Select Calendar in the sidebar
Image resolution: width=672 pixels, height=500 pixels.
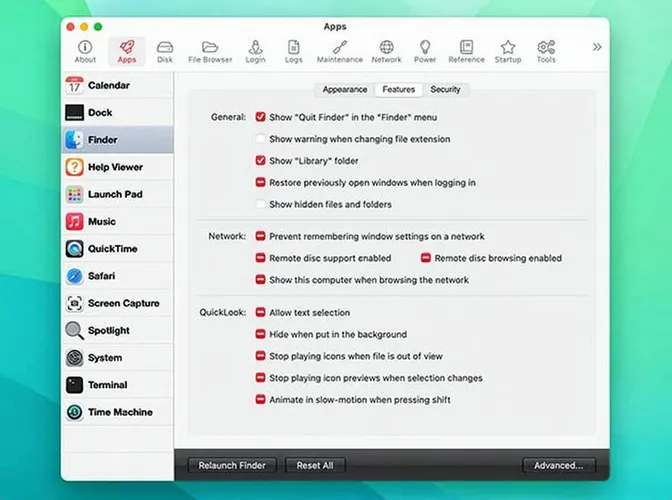point(118,85)
